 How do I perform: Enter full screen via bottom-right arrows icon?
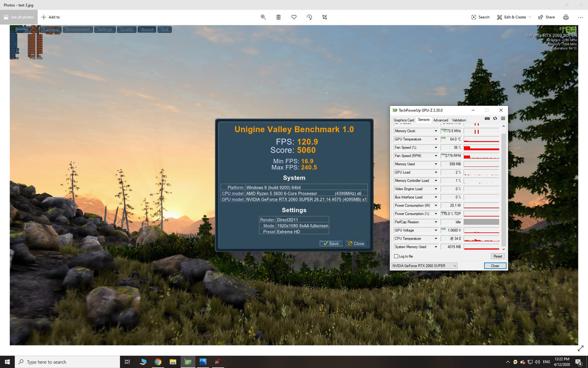(x=581, y=349)
